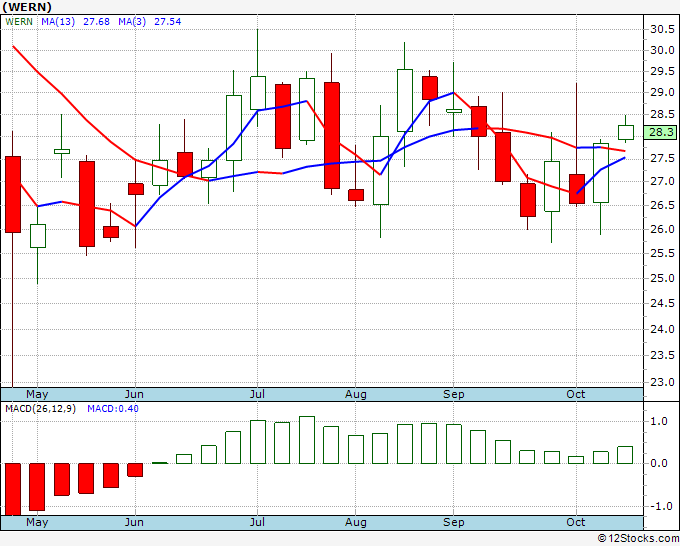The width and height of the screenshot is (680, 546).
Task: Select Oct on the price chart time axis
Action: click(x=575, y=395)
